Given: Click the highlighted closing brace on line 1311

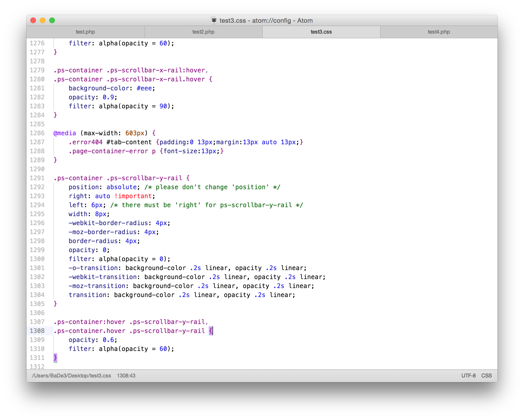Looking at the screenshot, I should [55, 358].
